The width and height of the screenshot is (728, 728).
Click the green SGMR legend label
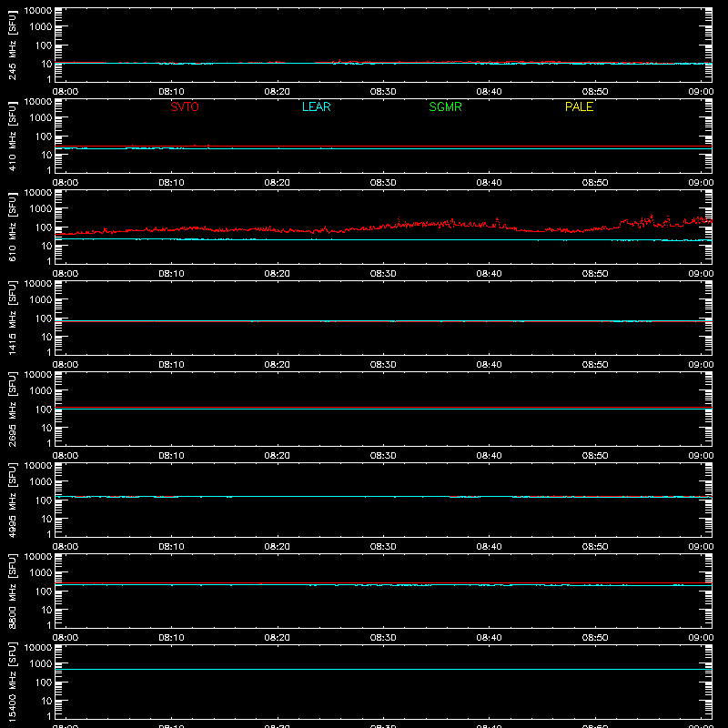click(445, 106)
